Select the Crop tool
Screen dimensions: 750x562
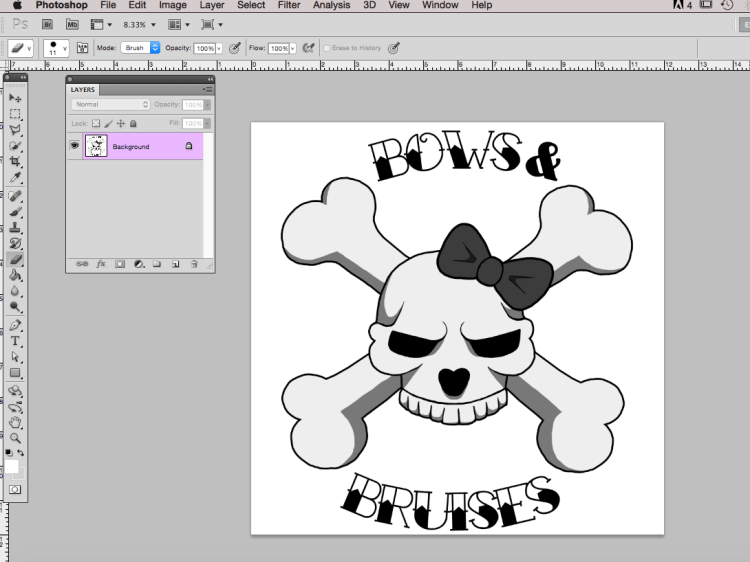click(x=16, y=162)
